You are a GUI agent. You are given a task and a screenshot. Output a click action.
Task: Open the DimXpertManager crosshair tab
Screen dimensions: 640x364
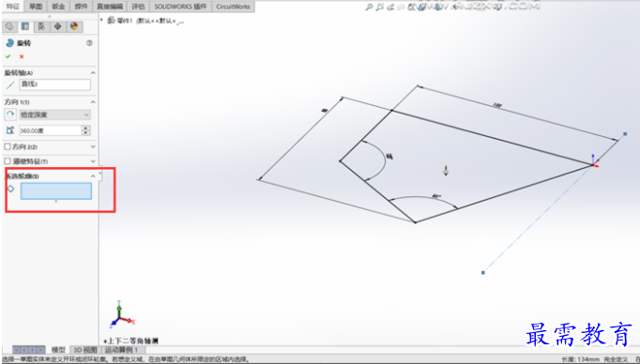click(x=57, y=26)
